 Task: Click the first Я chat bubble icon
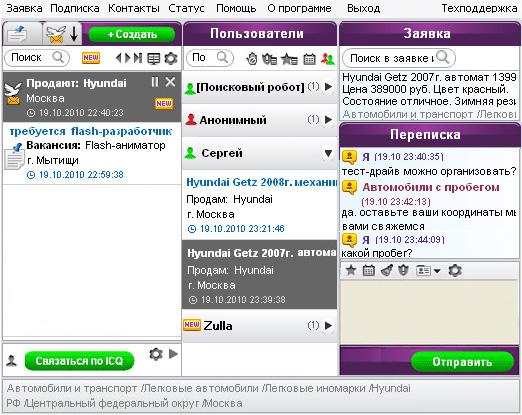pyautogui.click(x=349, y=156)
